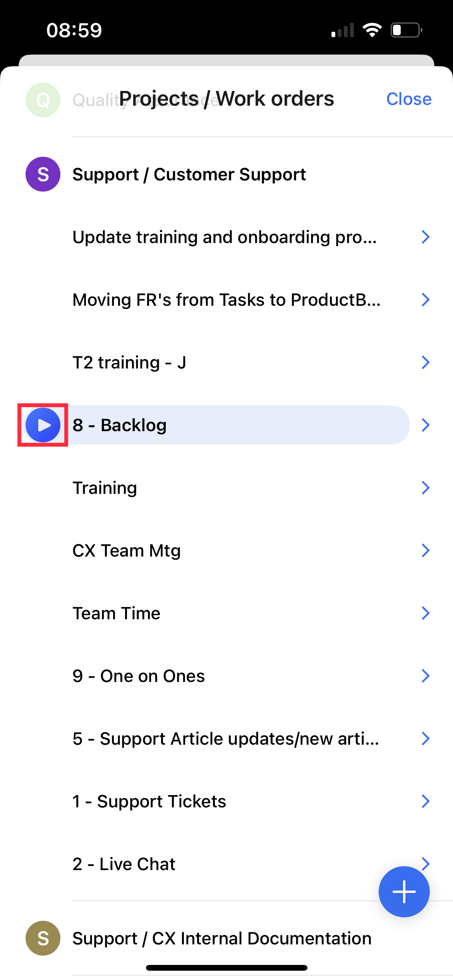Start timer on 8 - Backlog play icon
Image resolution: width=453 pixels, height=980 pixels.
point(43,425)
